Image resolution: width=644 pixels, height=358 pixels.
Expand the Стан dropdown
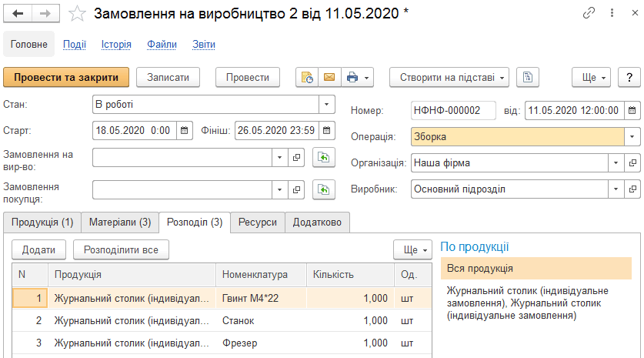(x=326, y=105)
